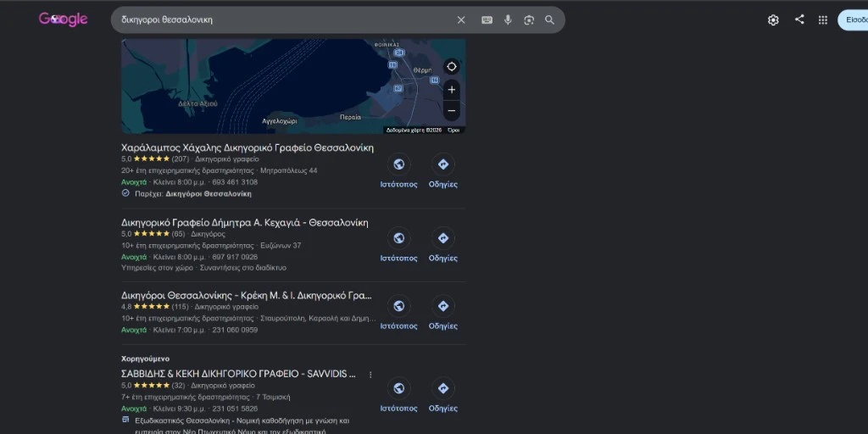Click the (207) reviews count
This screenshot has width=868, height=434.
[180, 159]
